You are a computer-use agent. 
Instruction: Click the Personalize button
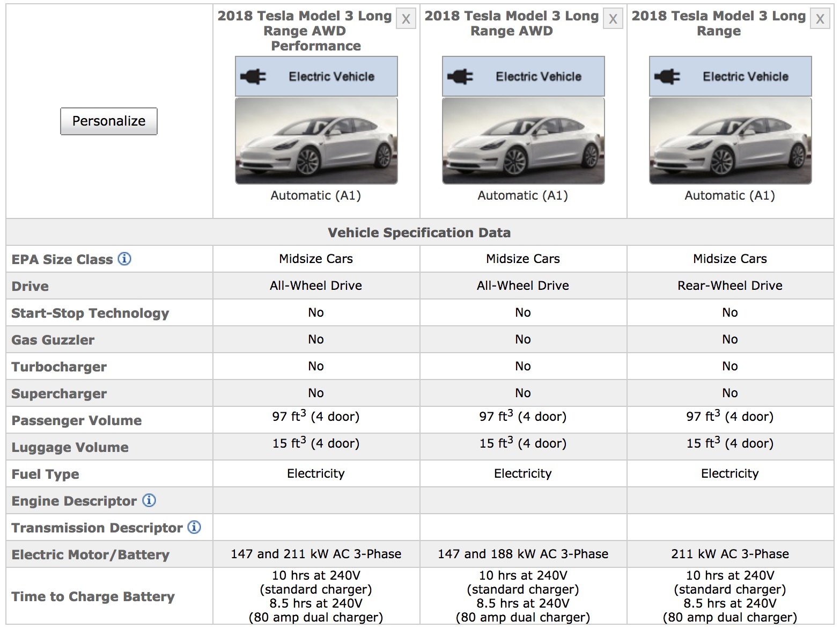click(109, 121)
